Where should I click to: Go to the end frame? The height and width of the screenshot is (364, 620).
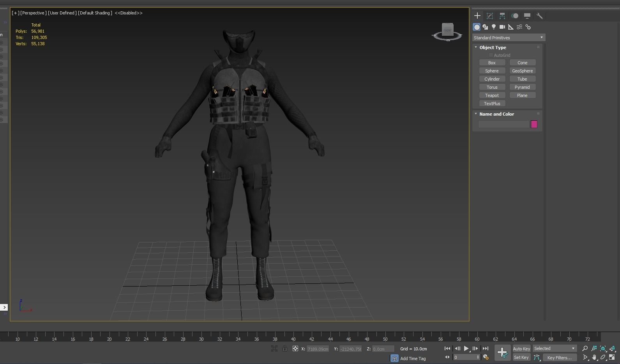coord(485,348)
